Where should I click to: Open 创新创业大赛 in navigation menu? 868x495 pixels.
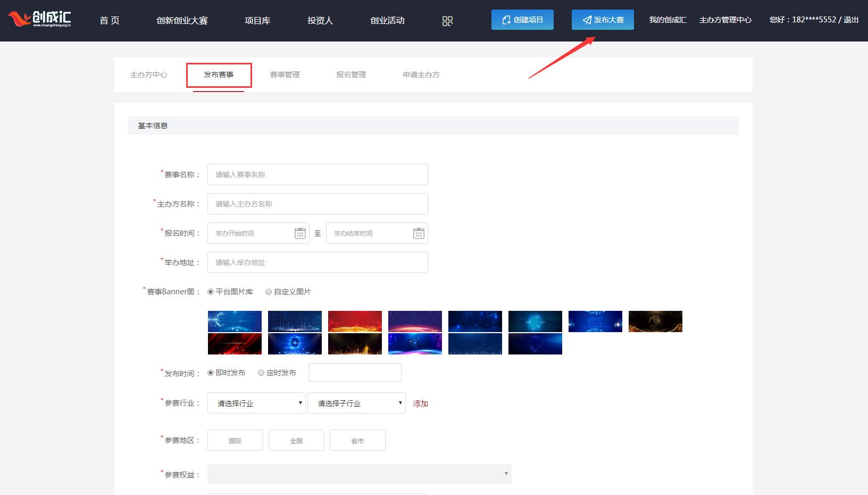coord(182,21)
